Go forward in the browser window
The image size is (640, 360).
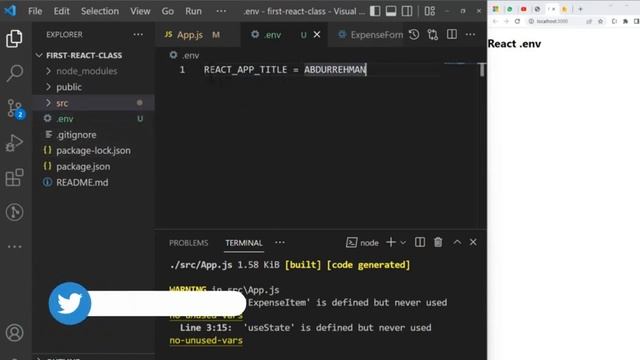point(506,21)
